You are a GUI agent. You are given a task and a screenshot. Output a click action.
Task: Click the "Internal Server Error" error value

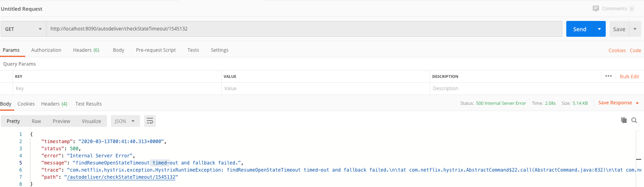coord(100,156)
